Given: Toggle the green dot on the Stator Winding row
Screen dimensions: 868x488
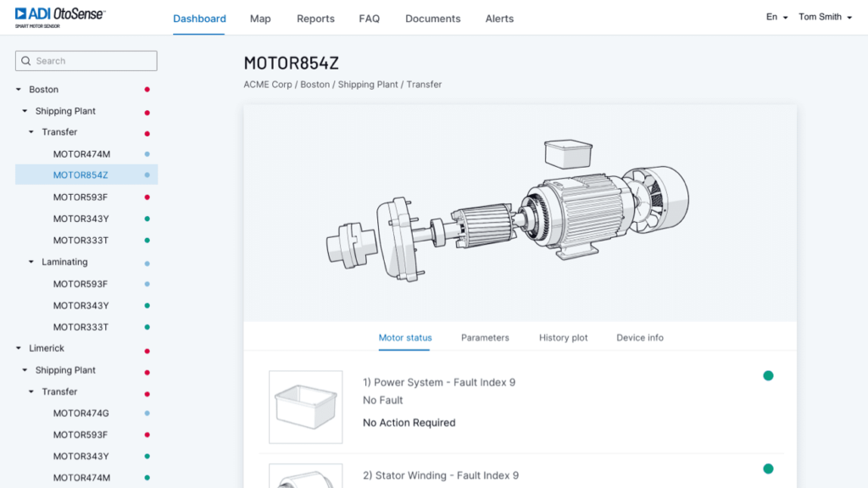Looking at the screenshot, I should point(769,468).
